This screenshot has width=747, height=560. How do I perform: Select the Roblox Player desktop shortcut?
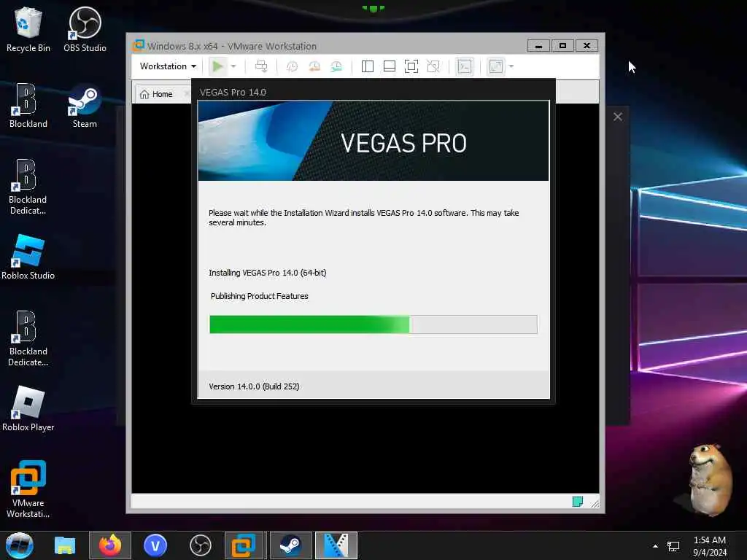(28, 409)
